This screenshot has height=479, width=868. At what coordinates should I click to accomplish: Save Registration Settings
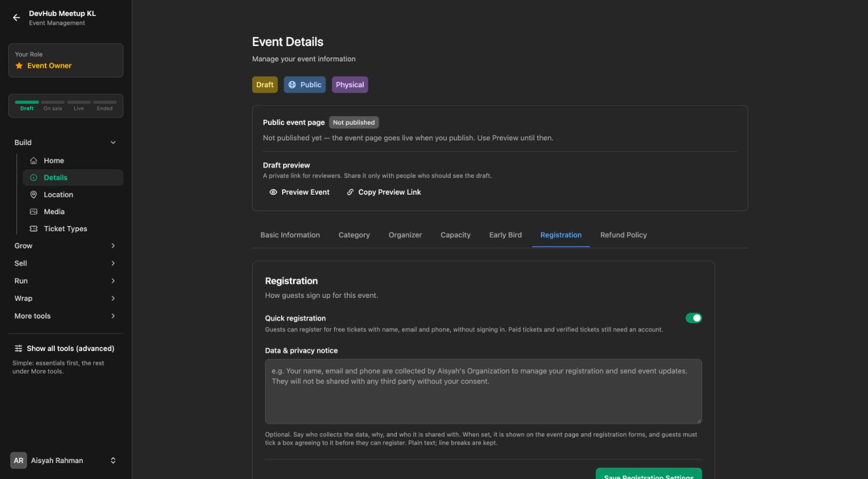649,474
